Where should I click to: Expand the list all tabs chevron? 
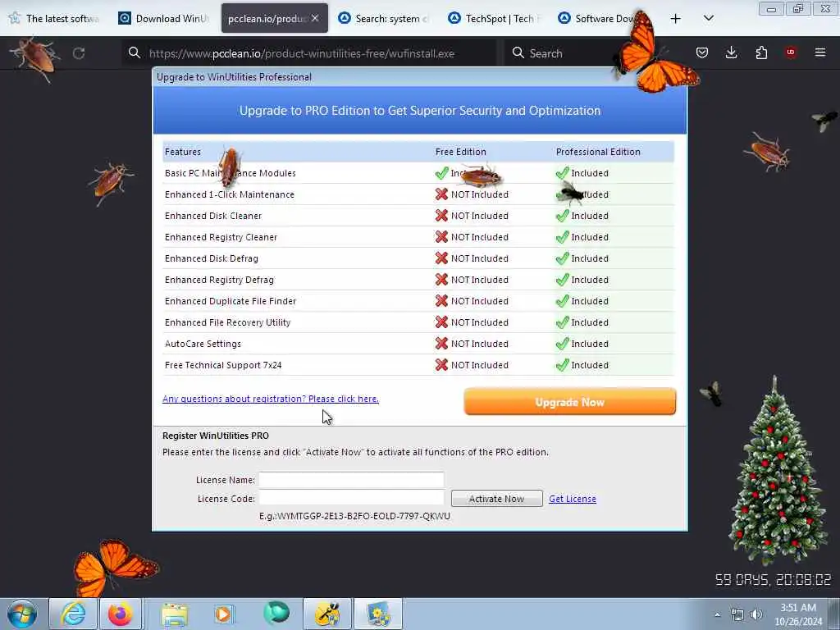click(708, 18)
